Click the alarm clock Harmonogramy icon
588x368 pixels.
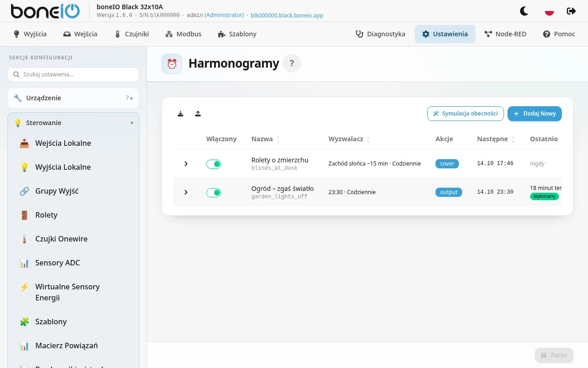[x=172, y=64]
